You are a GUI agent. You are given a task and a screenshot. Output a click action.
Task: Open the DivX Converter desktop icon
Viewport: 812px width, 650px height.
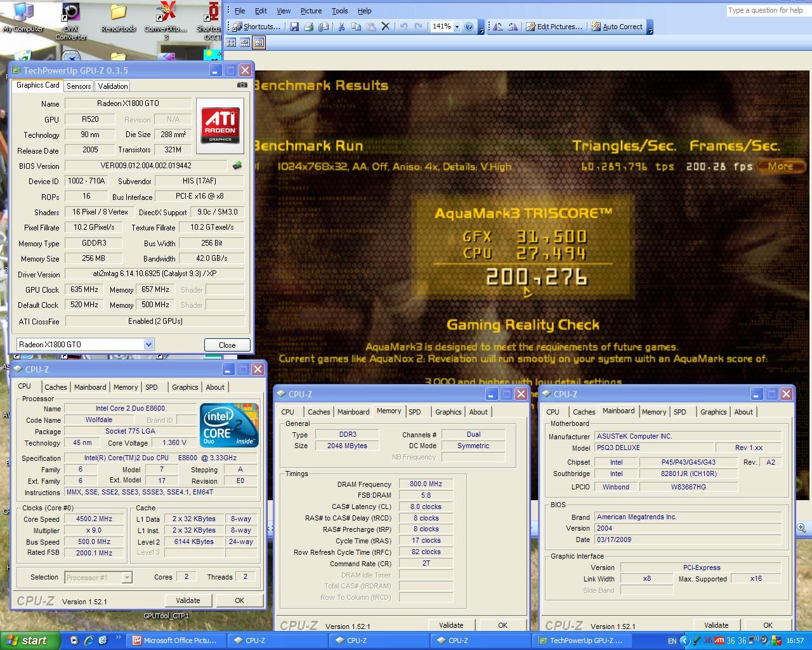coord(70,22)
